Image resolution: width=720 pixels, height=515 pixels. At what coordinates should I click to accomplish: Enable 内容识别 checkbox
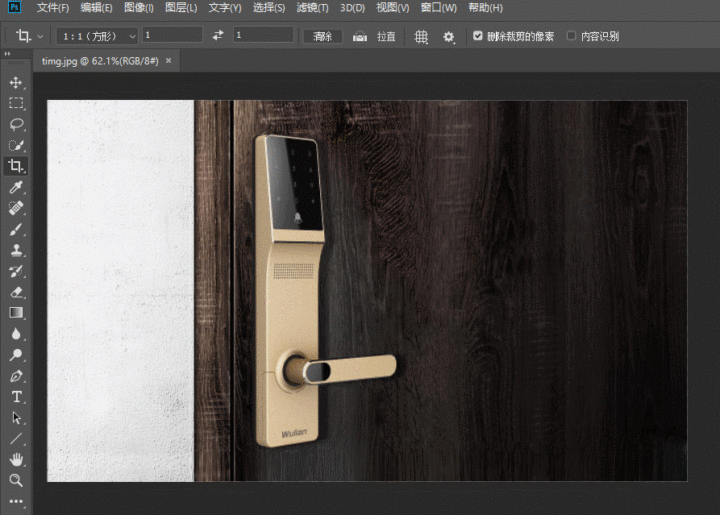[572, 36]
